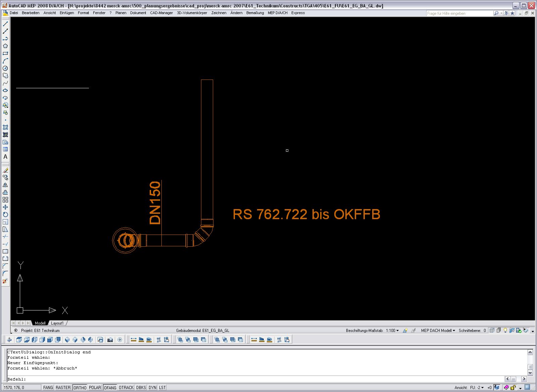
Task: Select the Rectangle draw tool
Action: (x=5, y=53)
